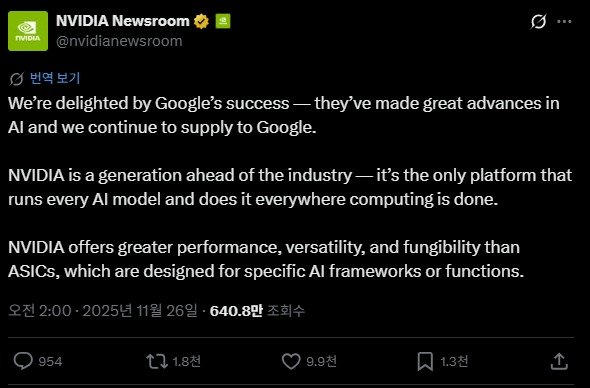Click the 번역 보기 translation link
This screenshot has height=388, width=590.
(x=55, y=78)
